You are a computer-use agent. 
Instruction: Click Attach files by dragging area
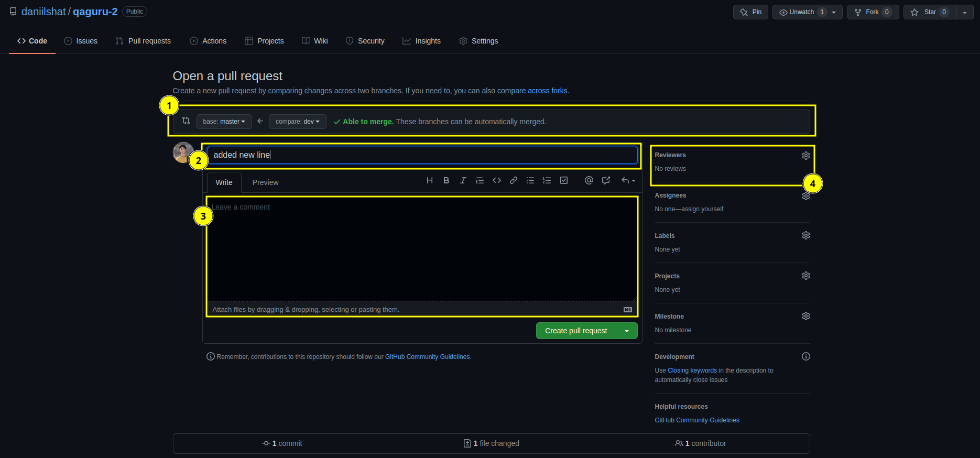coord(422,310)
